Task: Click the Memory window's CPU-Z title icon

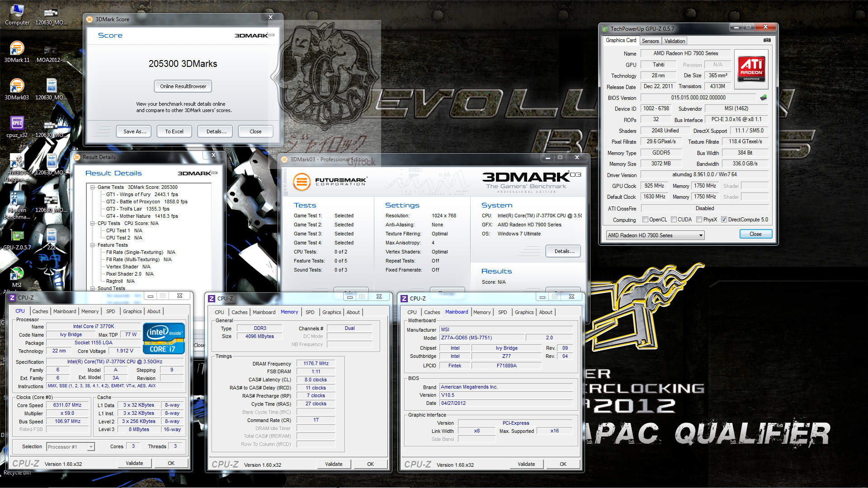Action: click(211, 299)
